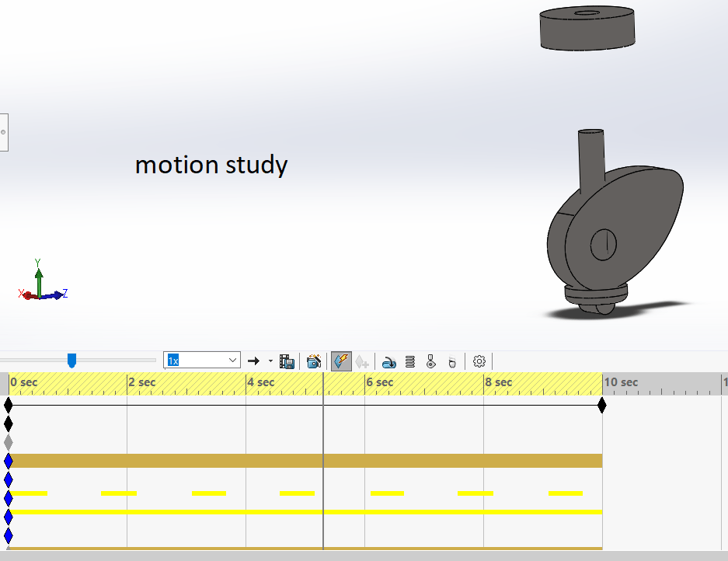Image resolution: width=728 pixels, height=561 pixels.
Task: Select the key diamond at 10 seconds
Action: [602, 404]
